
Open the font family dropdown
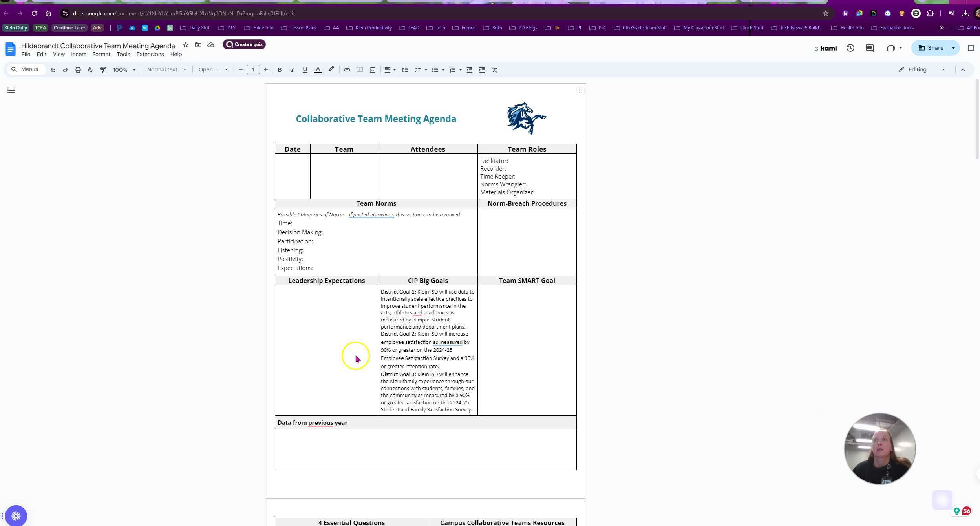[x=213, y=70]
